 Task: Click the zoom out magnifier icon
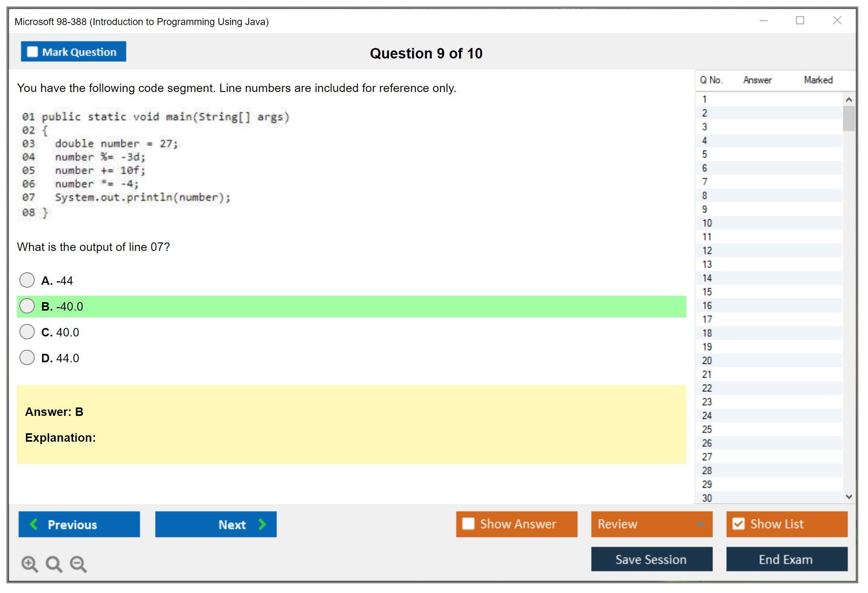click(78, 564)
